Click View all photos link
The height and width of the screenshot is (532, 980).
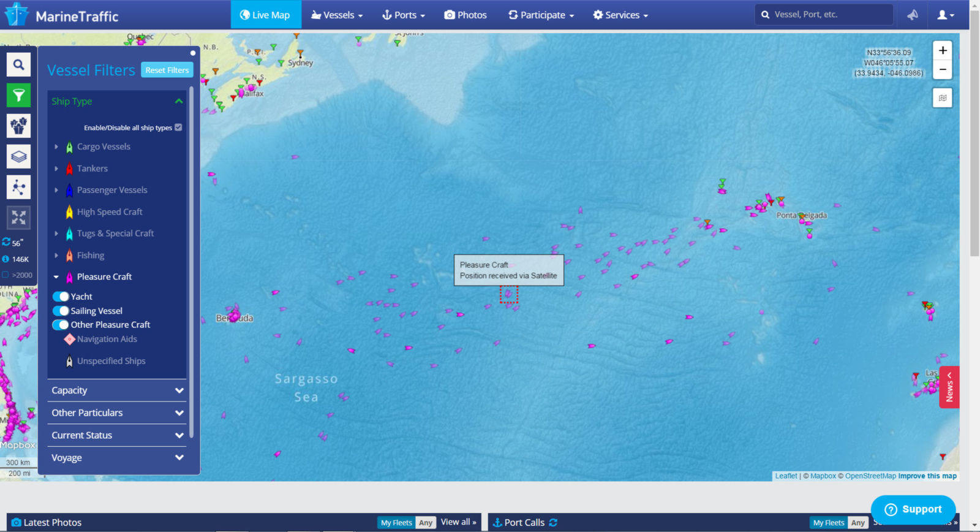coord(458,522)
